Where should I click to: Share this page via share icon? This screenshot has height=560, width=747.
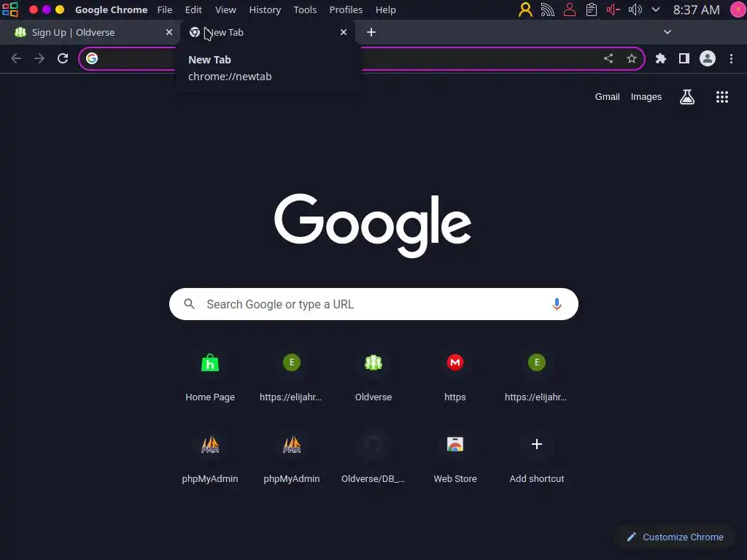coord(608,58)
